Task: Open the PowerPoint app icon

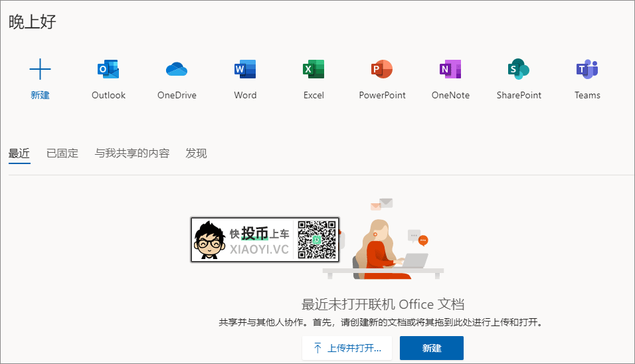Action: (x=382, y=69)
